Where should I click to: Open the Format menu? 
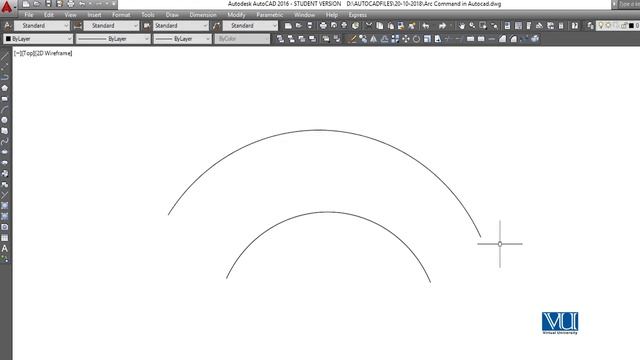point(121,15)
